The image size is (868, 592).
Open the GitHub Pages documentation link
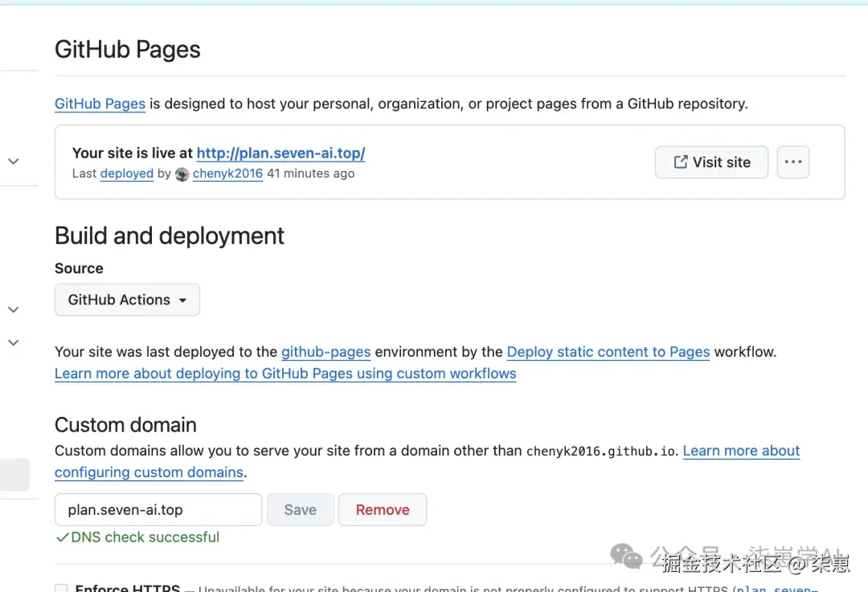(x=100, y=104)
